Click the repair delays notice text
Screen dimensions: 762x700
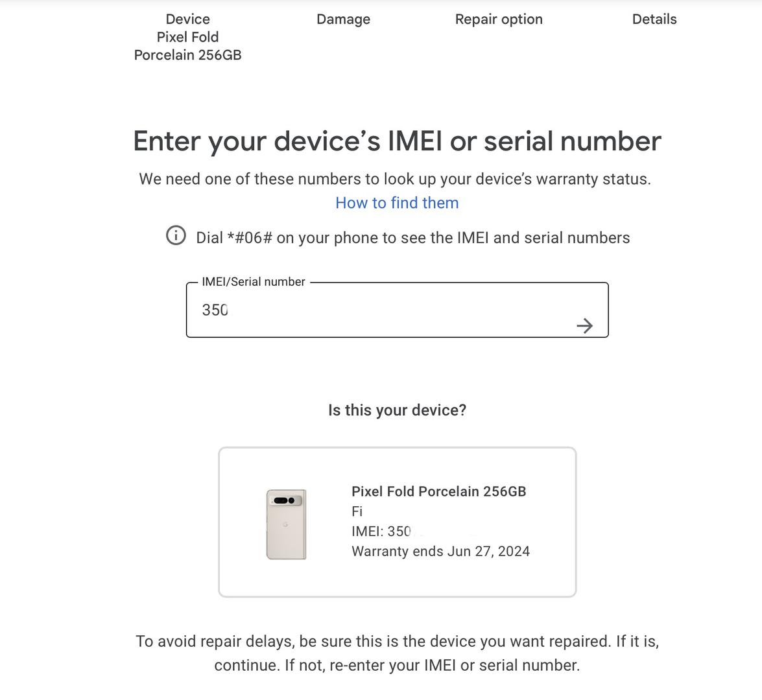pos(397,653)
